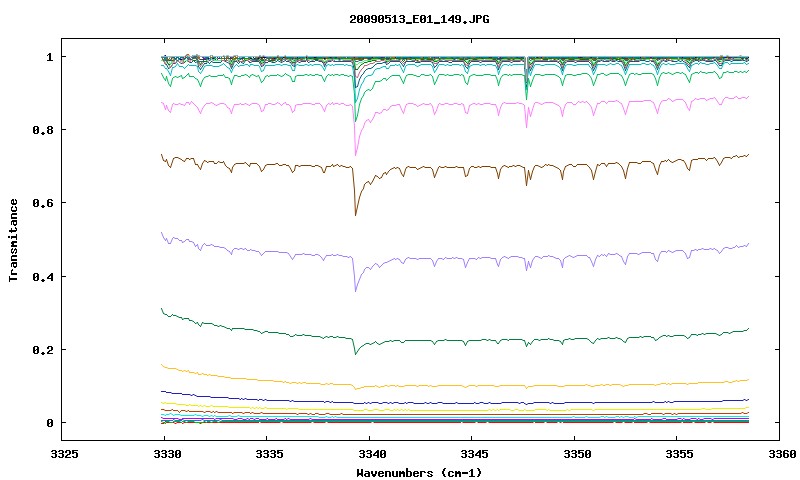Click the y-axis tick label 0.8
Viewport: 800px width, 480px height.
click(43, 130)
